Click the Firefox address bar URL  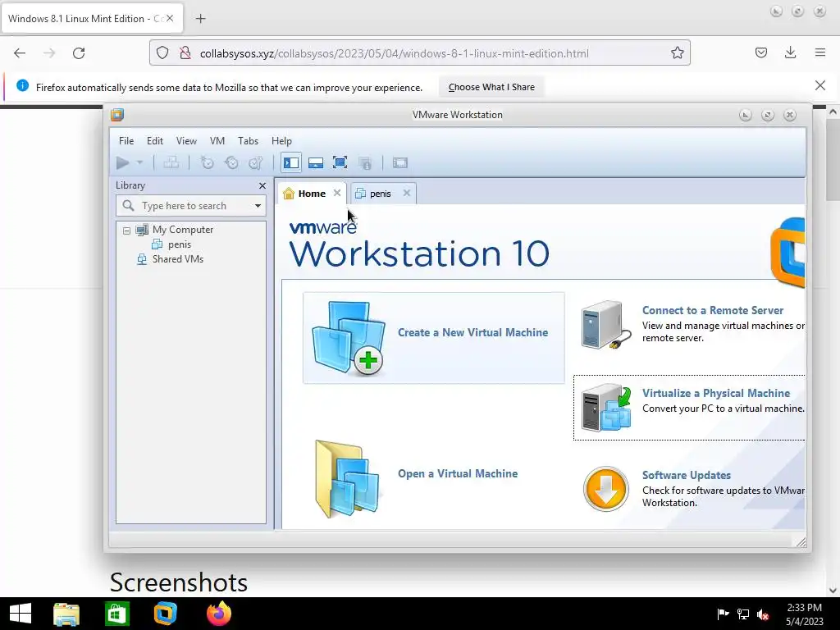[395, 53]
